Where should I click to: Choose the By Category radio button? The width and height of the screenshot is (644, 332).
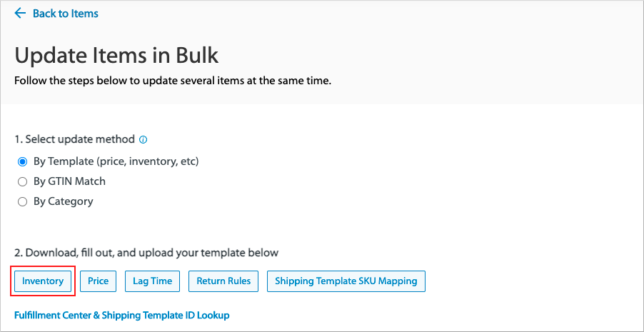(23, 202)
